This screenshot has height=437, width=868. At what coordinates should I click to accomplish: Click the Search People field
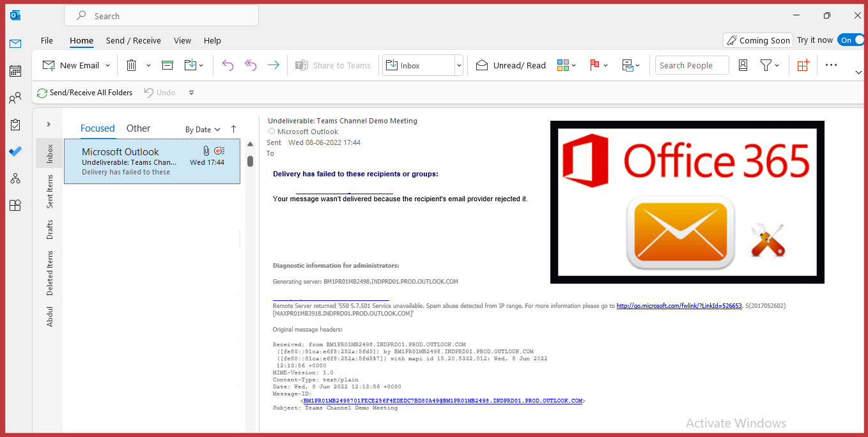[x=692, y=65]
